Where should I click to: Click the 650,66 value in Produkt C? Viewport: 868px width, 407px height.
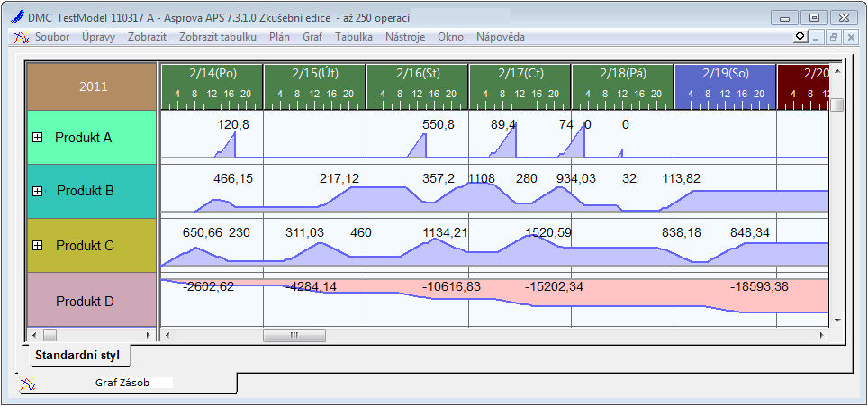(x=203, y=233)
